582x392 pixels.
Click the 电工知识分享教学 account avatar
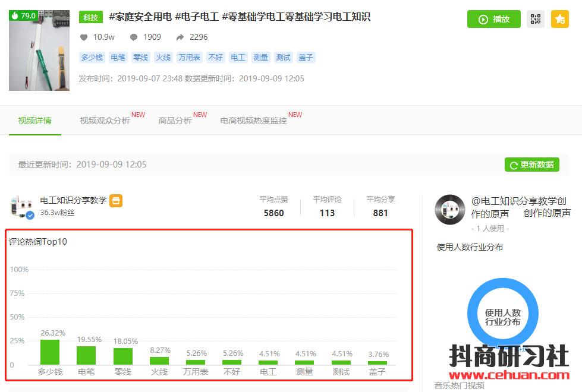[x=22, y=206]
